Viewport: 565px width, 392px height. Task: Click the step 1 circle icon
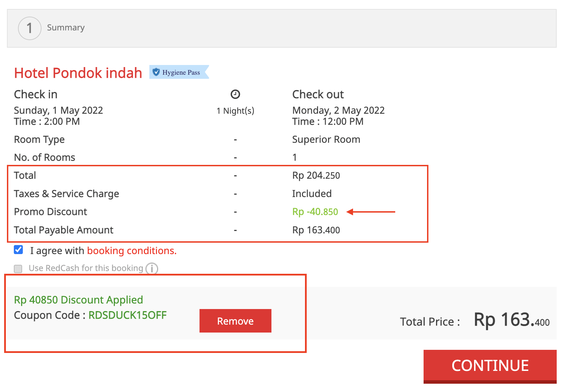30,28
